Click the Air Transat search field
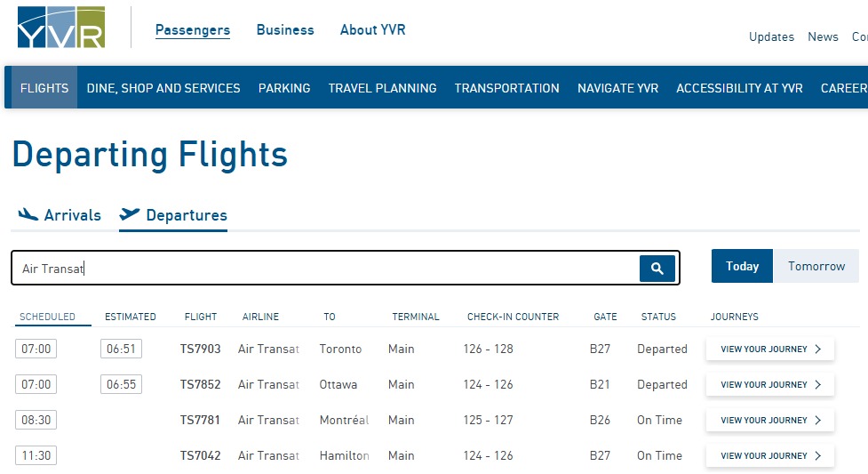868x474 pixels. pos(324,268)
